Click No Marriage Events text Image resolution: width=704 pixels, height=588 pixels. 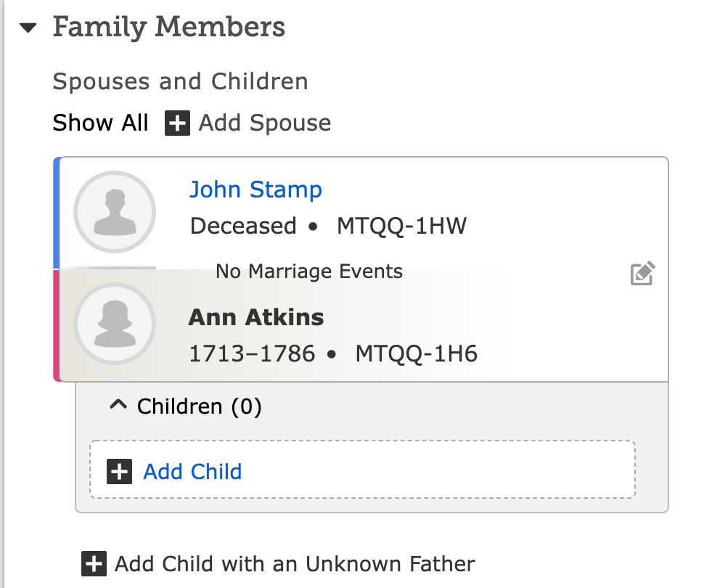click(x=309, y=271)
